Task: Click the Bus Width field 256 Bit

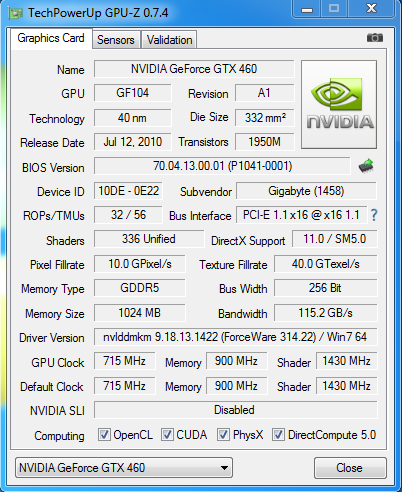Action: pyautogui.click(x=326, y=288)
